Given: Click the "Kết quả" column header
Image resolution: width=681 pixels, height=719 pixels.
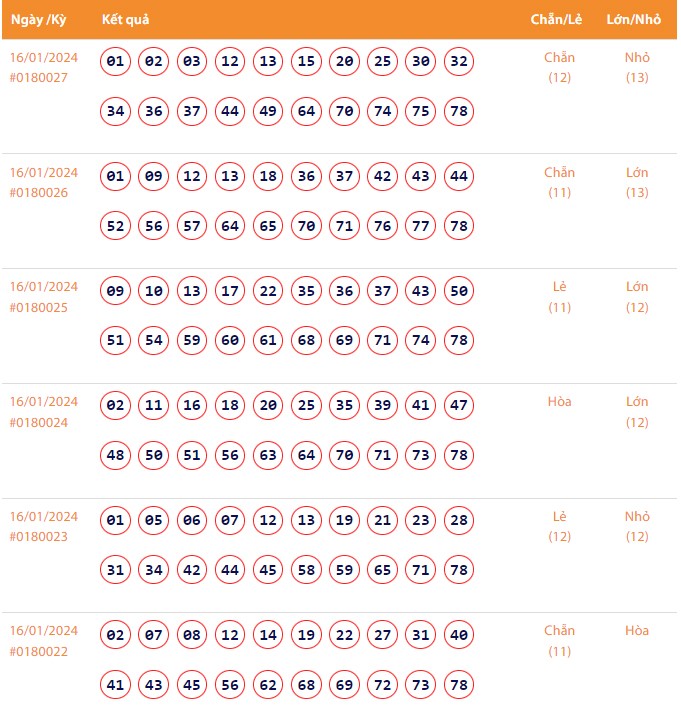Looking at the screenshot, I should point(126,20).
